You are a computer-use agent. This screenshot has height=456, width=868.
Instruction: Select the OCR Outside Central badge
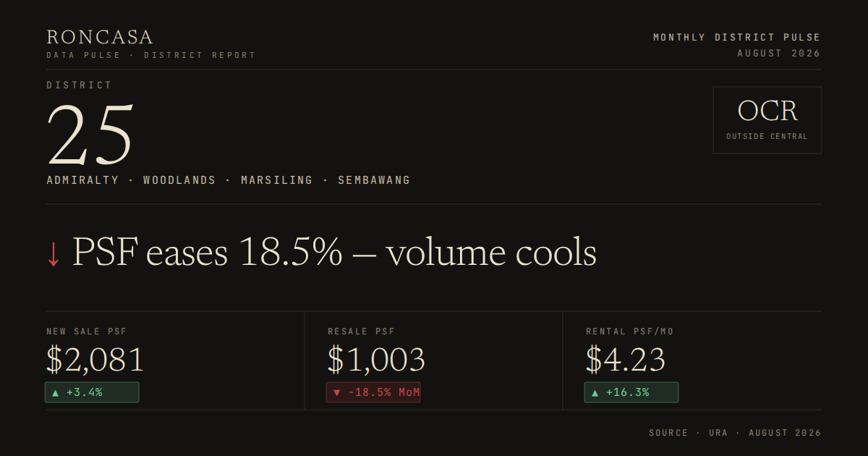[767, 120]
